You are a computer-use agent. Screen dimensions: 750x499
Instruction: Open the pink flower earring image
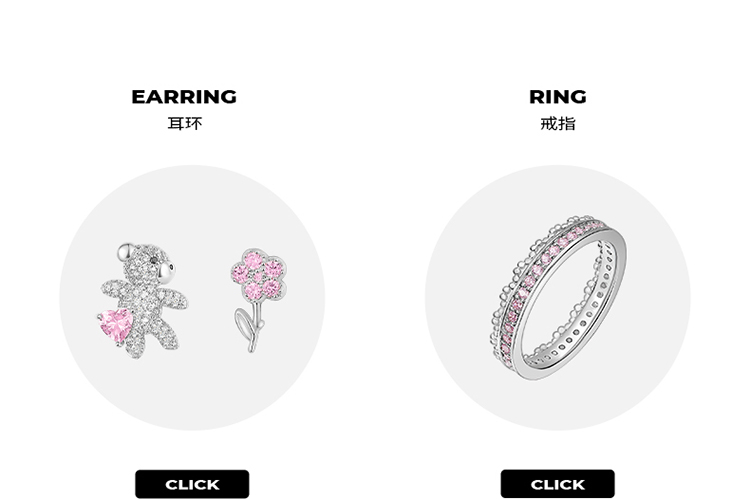[x=258, y=300]
